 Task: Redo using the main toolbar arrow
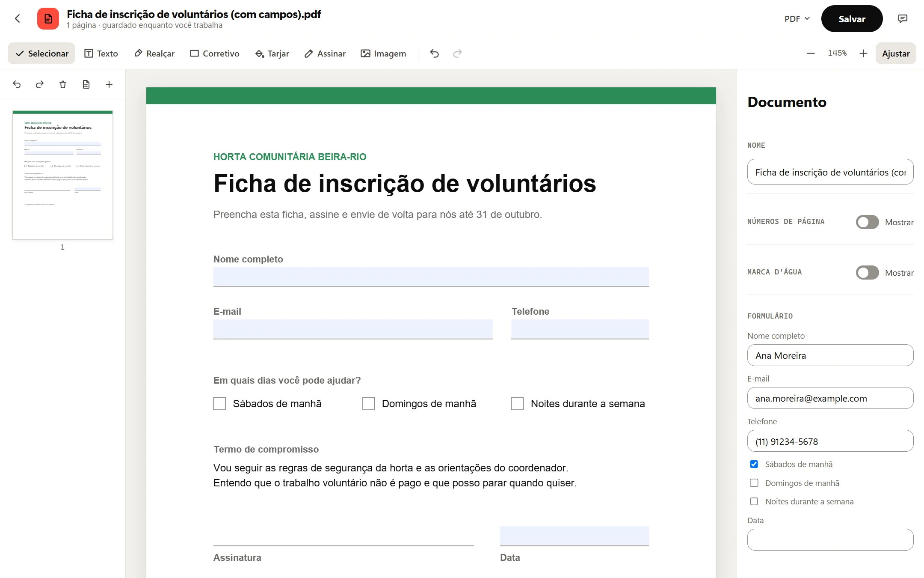pos(457,54)
